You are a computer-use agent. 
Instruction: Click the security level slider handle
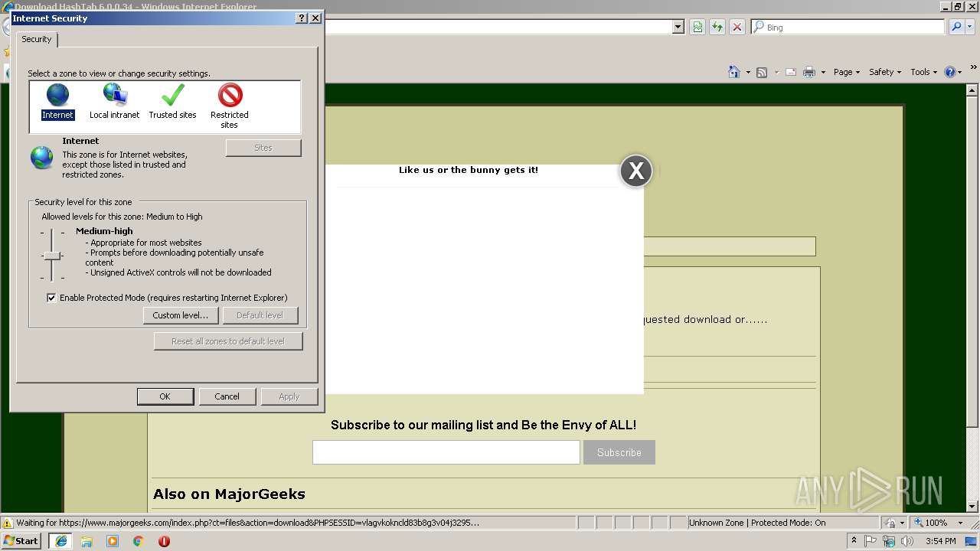pos(51,256)
